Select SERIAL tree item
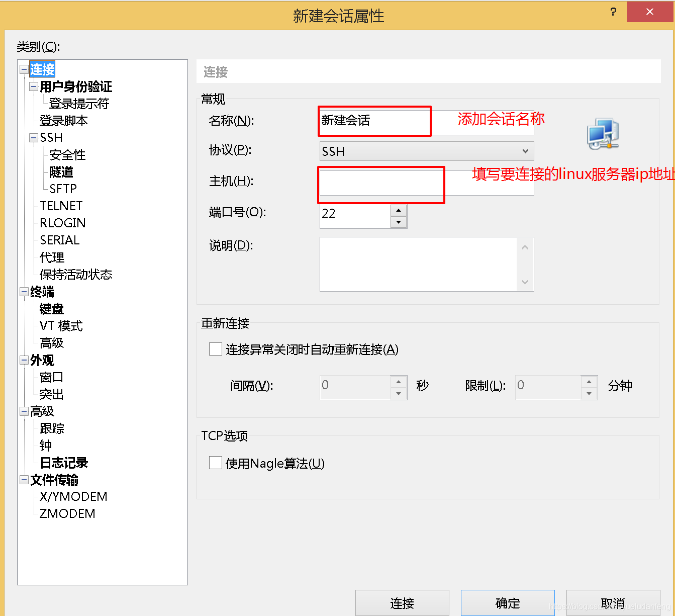 tap(60, 240)
